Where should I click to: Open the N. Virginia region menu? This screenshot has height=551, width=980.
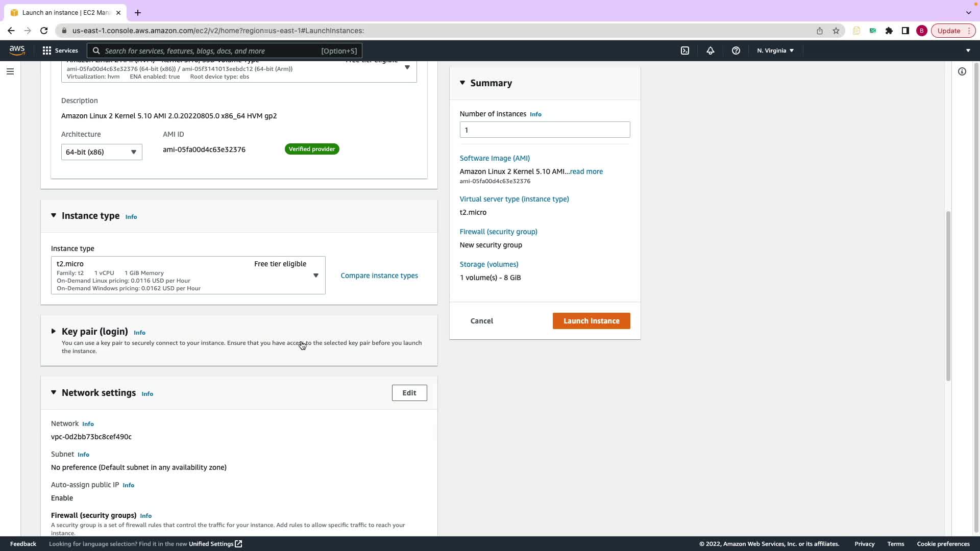(775, 51)
